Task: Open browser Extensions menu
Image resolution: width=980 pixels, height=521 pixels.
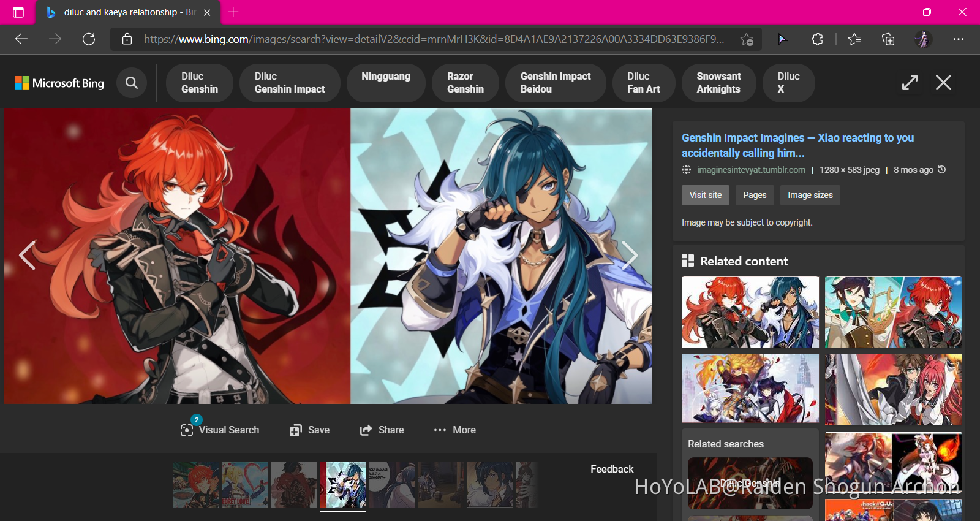Action: point(817,39)
